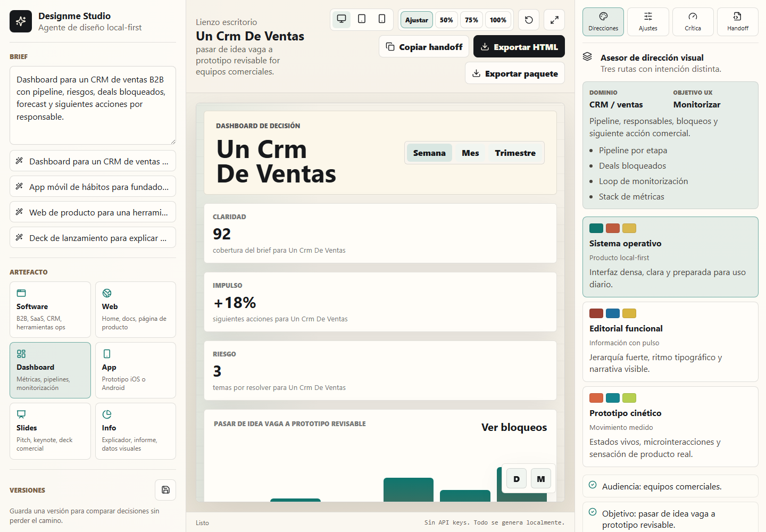Viewport: 766px width, 532px height.
Task: Click the reset/rotate canvas icon
Action: click(529, 20)
